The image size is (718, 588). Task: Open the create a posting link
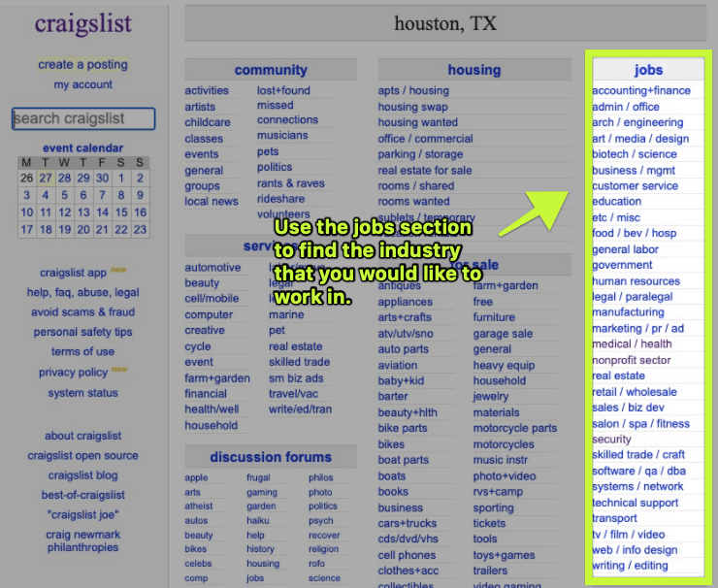[82, 65]
